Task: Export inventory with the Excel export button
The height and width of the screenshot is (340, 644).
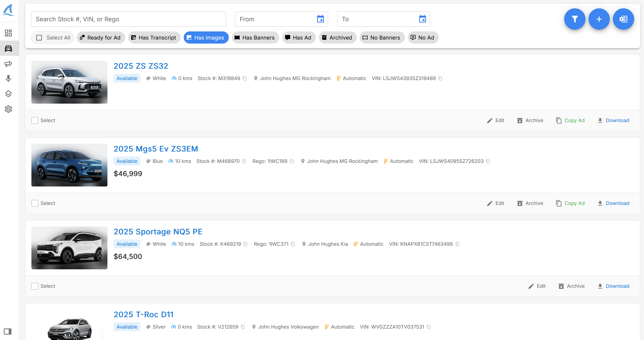Action: click(x=623, y=19)
